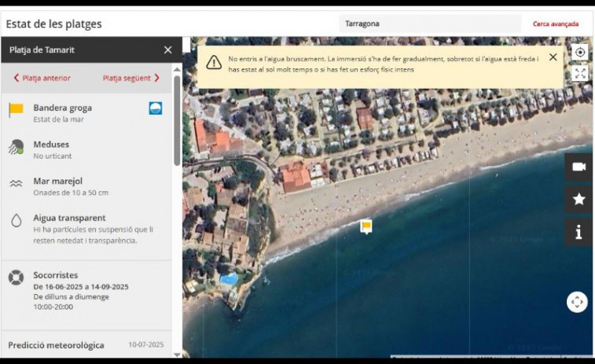
Task: Click the blue flag badge icon
Action: point(155,108)
